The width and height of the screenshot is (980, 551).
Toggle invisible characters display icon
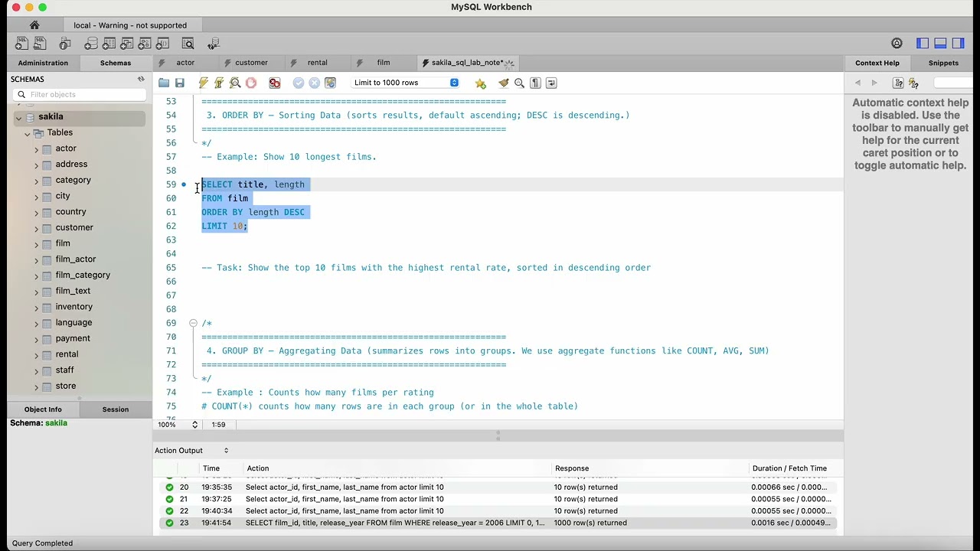(x=535, y=83)
